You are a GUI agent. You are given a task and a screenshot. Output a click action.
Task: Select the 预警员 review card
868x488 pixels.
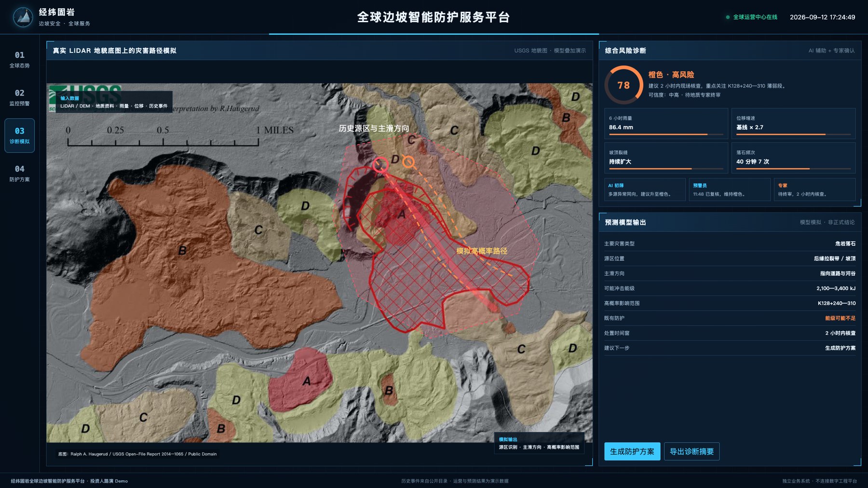click(730, 190)
